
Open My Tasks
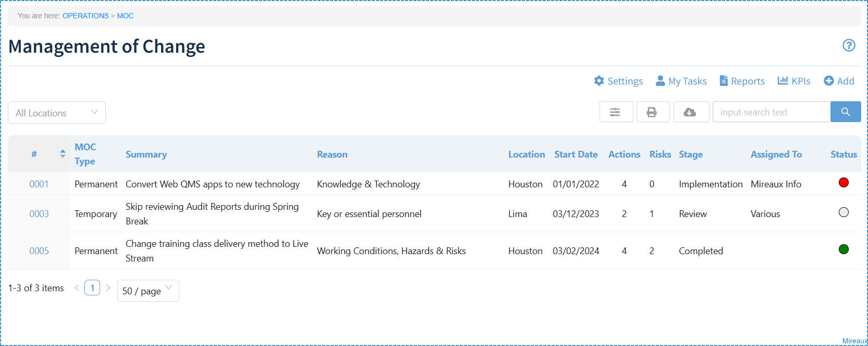pyautogui.click(x=681, y=81)
